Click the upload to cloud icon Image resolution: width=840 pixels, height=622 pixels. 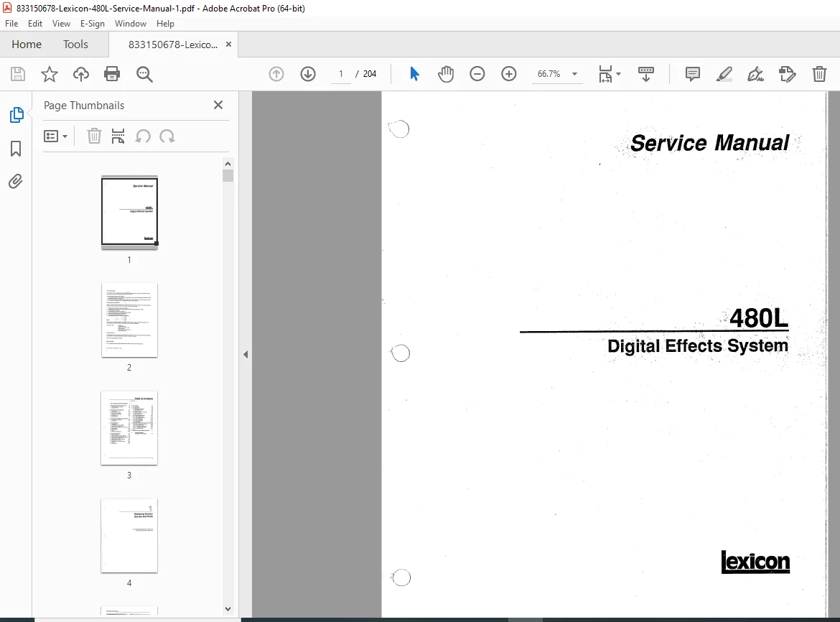click(x=81, y=74)
